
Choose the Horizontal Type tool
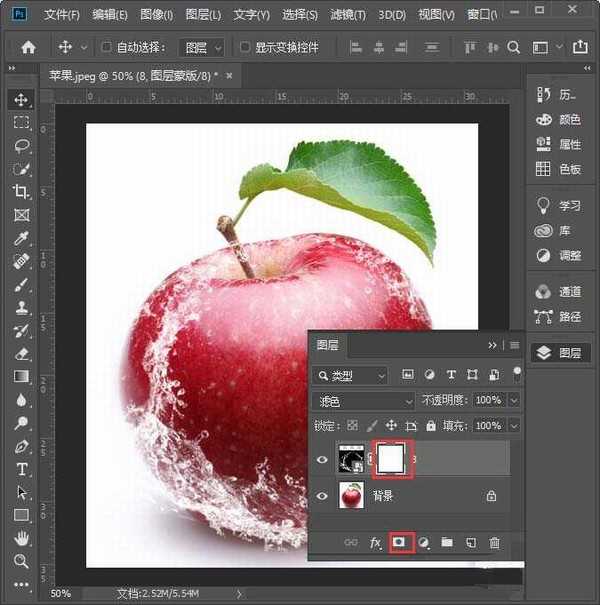pyautogui.click(x=21, y=469)
